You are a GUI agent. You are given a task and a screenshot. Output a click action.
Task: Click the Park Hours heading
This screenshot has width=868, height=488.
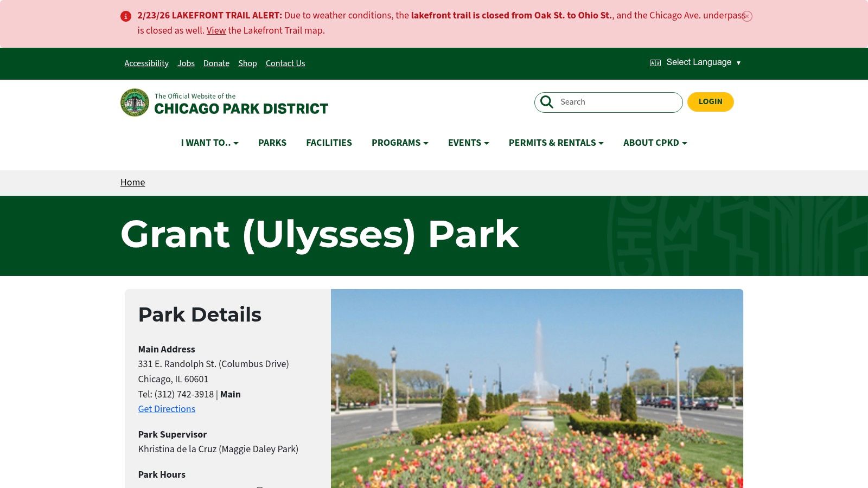click(162, 474)
